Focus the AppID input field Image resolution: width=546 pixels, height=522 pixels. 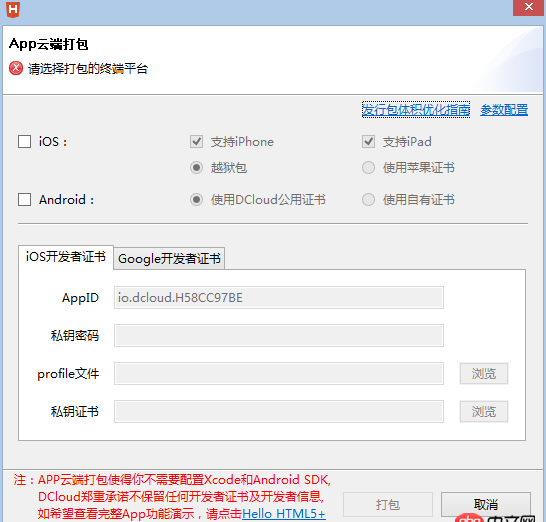click(279, 298)
